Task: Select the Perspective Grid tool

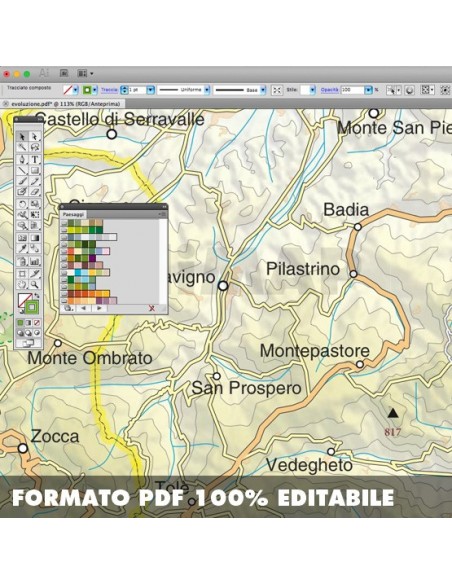Action: [x=35, y=225]
